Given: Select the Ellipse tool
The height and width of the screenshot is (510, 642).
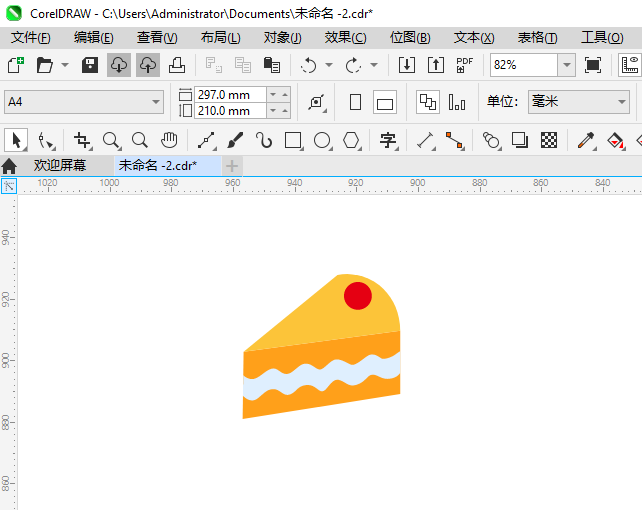Looking at the screenshot, I should click(322, 140).
